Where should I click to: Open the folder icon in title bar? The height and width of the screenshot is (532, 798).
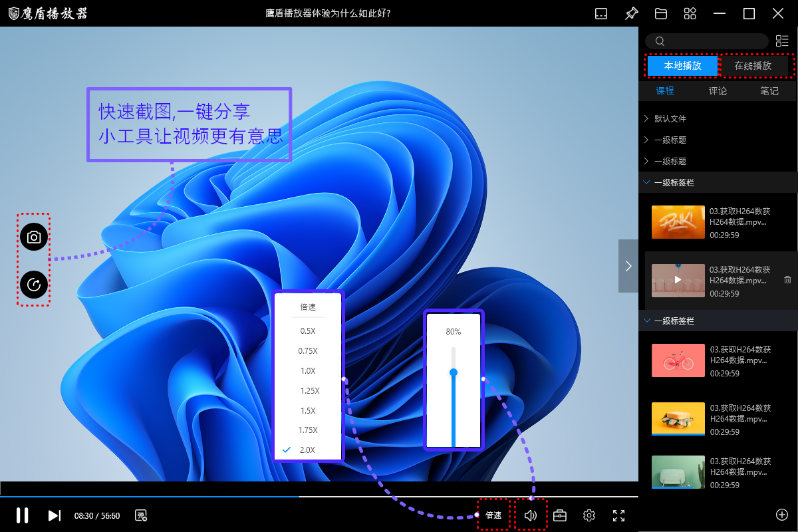coord(660,13)
